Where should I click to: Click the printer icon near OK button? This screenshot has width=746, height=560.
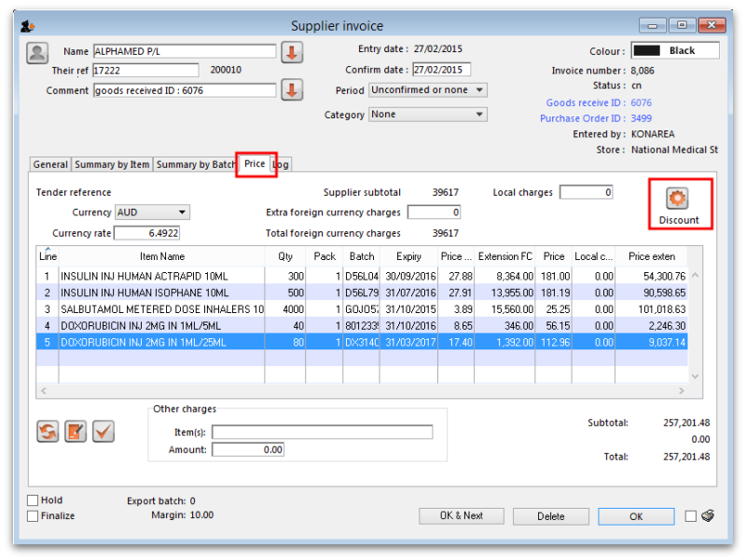[x=708, y=516]
